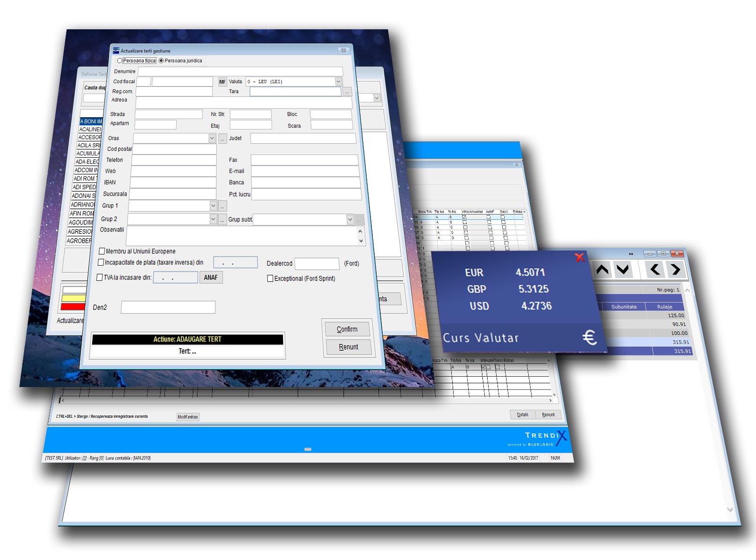Screen dimensions: 756x560
Task: Click into the Denumire input field
Action: click(240, 71)
